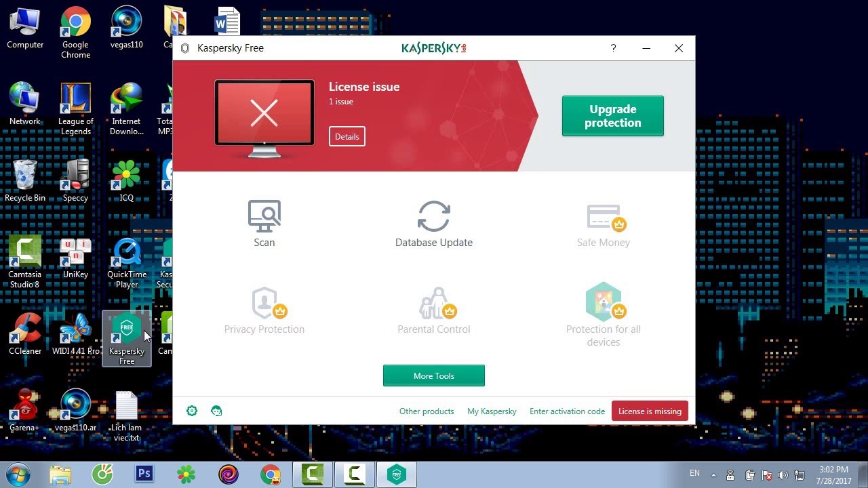Click the License is missing button
Viewport: 868px width, 488px height.
pos(650,411)
